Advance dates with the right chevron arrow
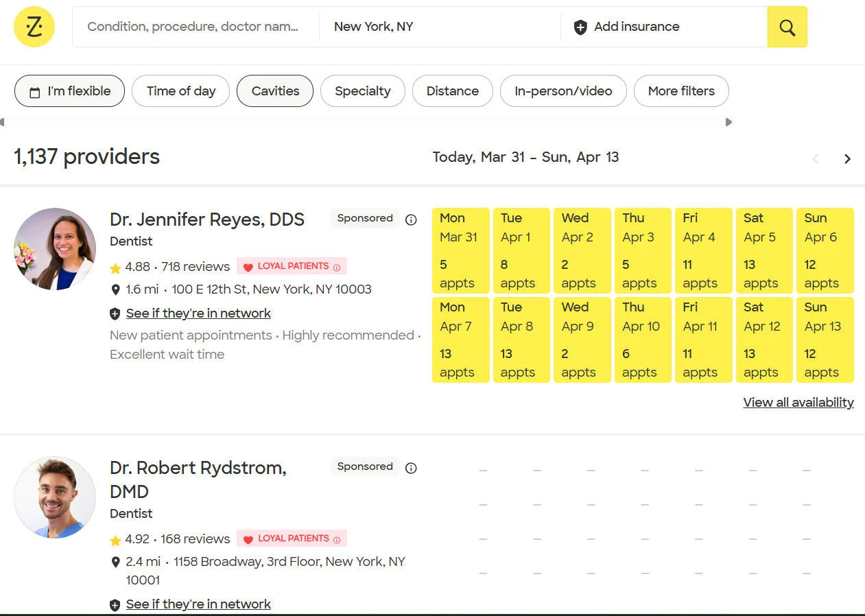 (x=848, y=158)
